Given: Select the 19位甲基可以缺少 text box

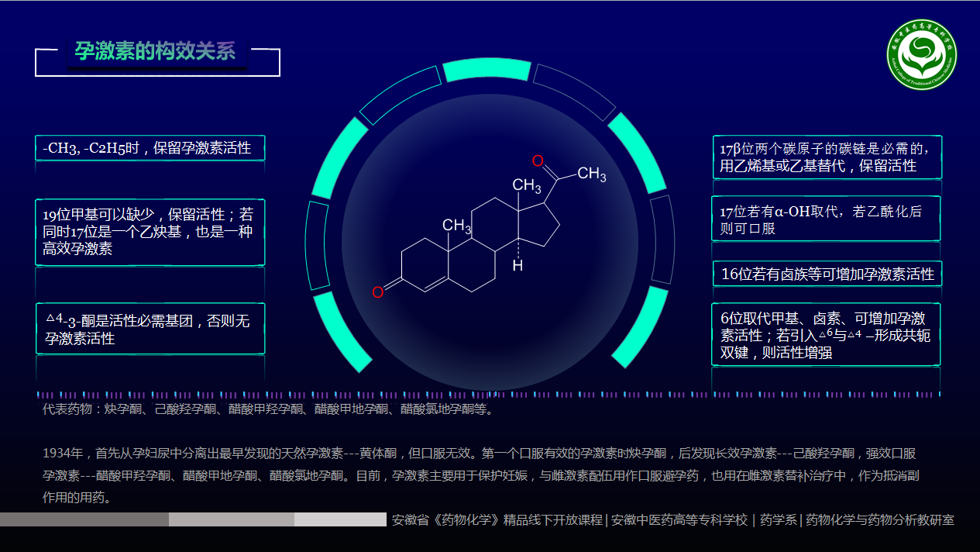Looking at the screenshot, I should (150, 231).
